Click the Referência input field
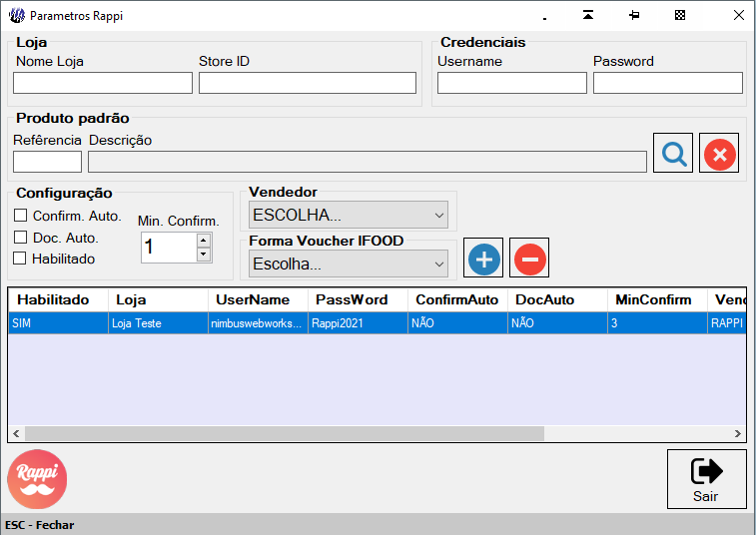756x535 pixels. [47, 162]
